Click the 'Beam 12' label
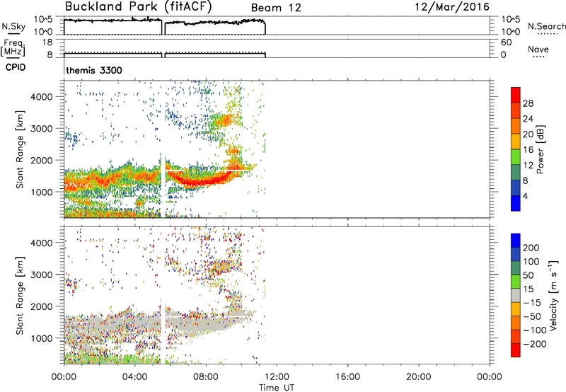 tap(276, 8)
